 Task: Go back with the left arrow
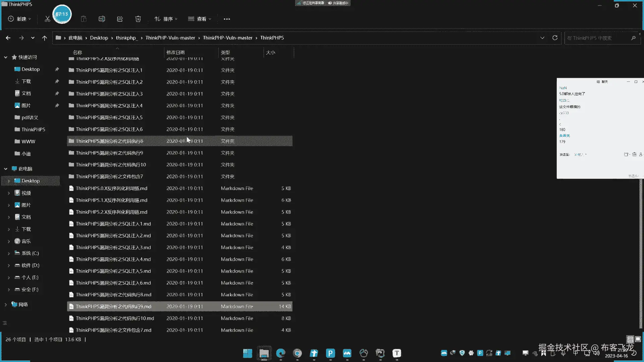[x=8, y=38]
